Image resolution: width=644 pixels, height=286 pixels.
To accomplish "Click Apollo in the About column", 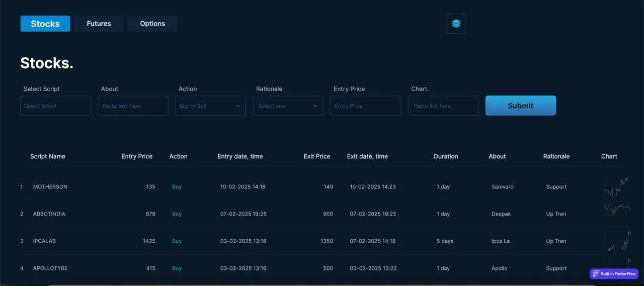I will [500, 268].
